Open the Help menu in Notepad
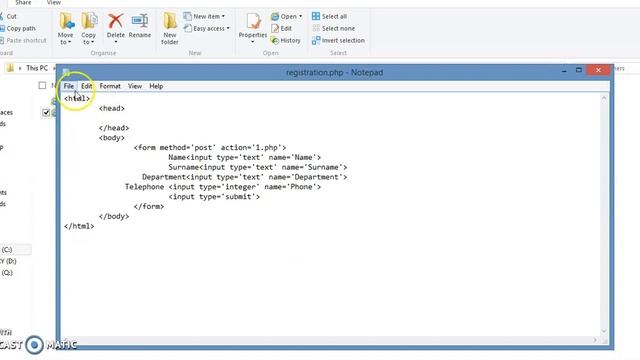 coord(156,86)
